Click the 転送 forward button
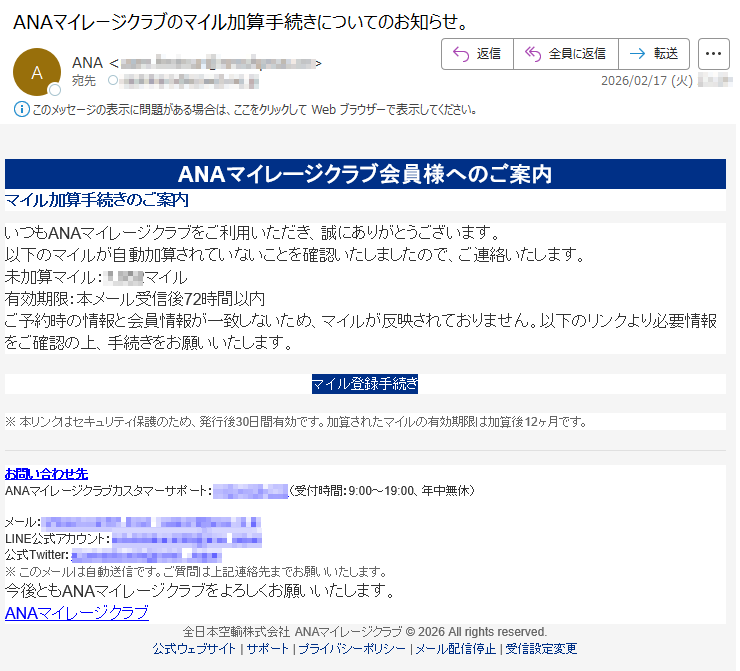This screenshot has width=740, height=671. coord(654,54)
